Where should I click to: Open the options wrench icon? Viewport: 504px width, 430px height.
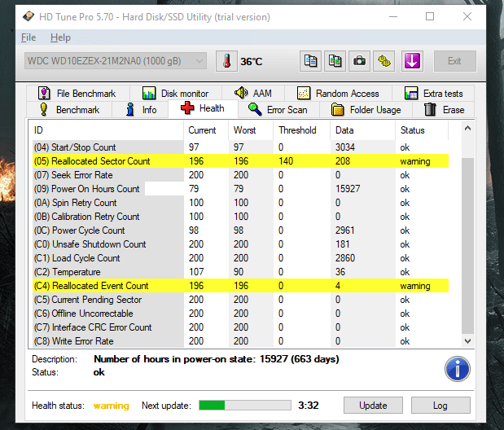click(383, 61)
